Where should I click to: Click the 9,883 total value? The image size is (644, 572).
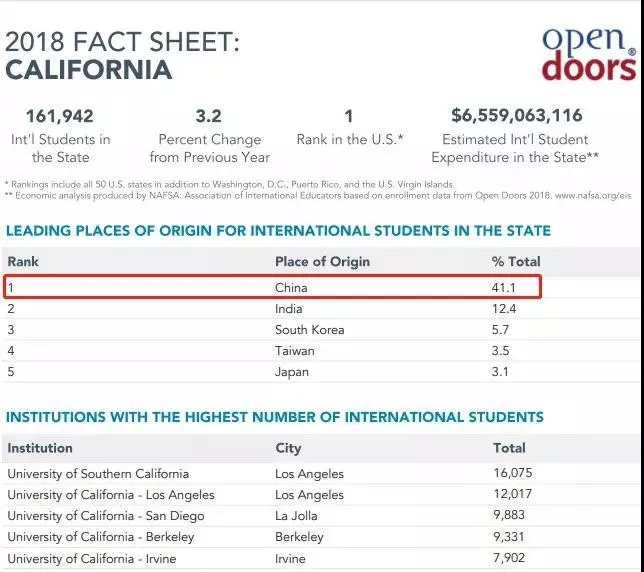point(509,515)
